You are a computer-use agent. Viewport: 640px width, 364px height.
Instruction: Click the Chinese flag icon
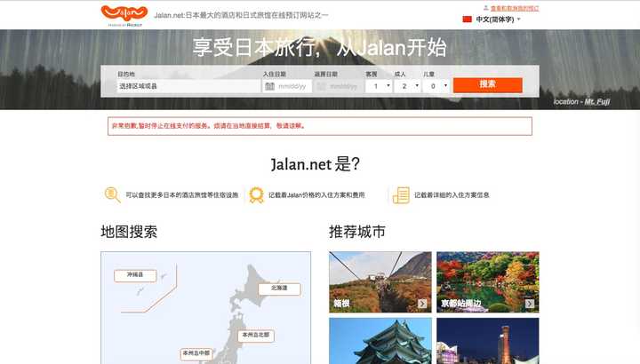coord(468,20)
